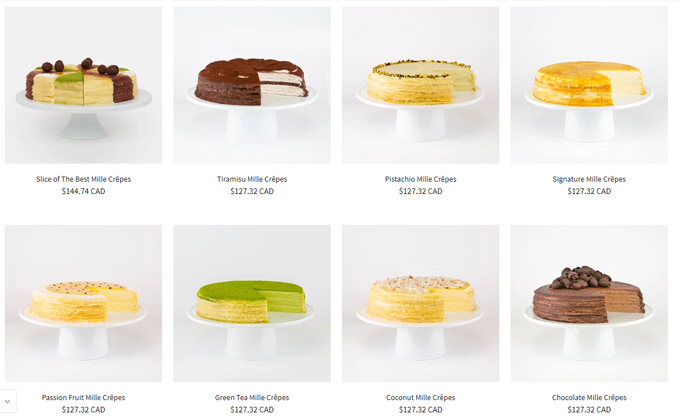Select the Green Tea Mille Crêpes photo

tap(252, 303)
